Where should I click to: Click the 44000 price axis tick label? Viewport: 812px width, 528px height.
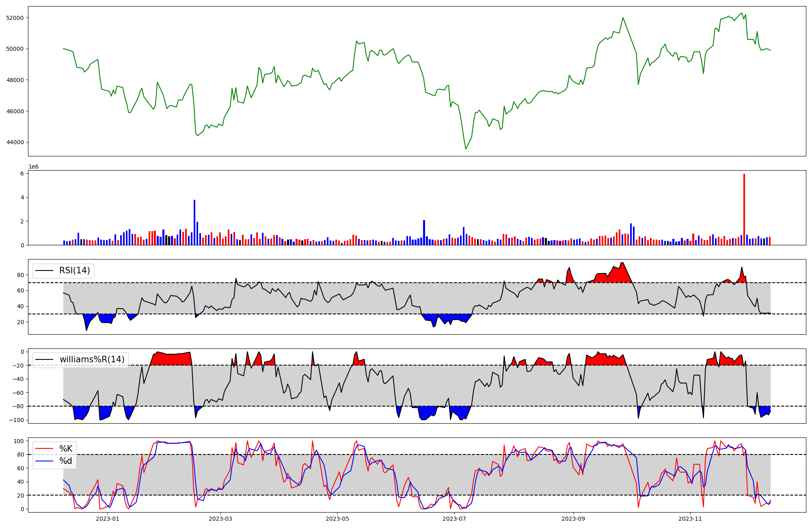[15, 143]
